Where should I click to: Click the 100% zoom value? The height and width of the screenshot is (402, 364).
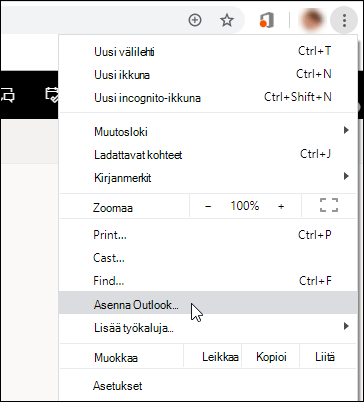(244, 206)
